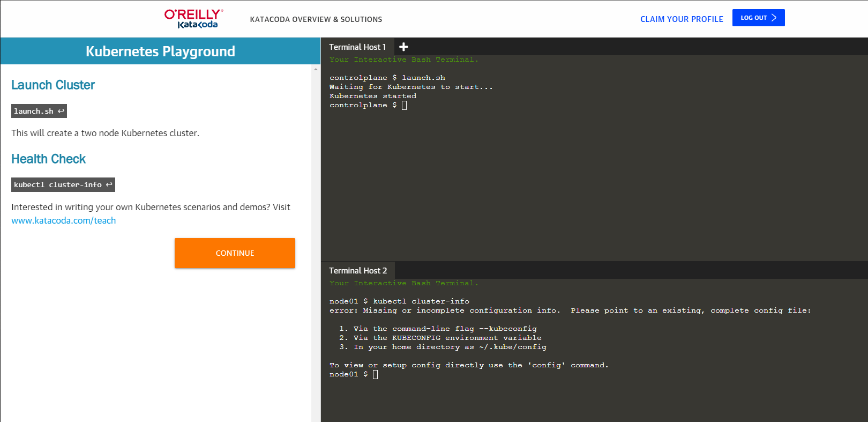Click 'To view or setup config directly' line
Screen dimensions: 868x422
pyautogui.click(x=469, y=365)
